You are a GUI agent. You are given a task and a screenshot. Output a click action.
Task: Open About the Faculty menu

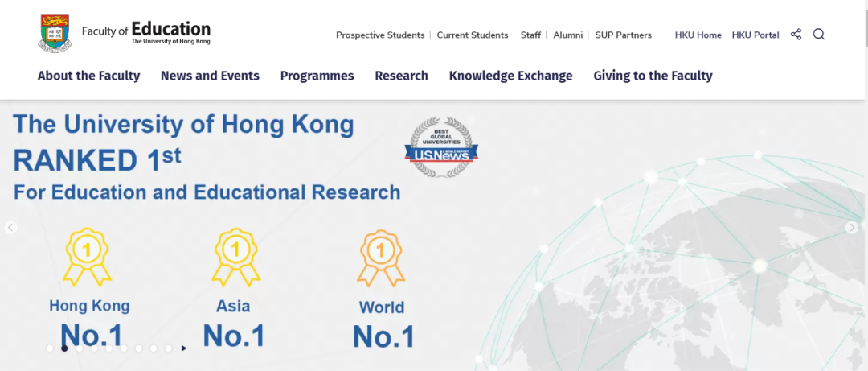point(88,76)
